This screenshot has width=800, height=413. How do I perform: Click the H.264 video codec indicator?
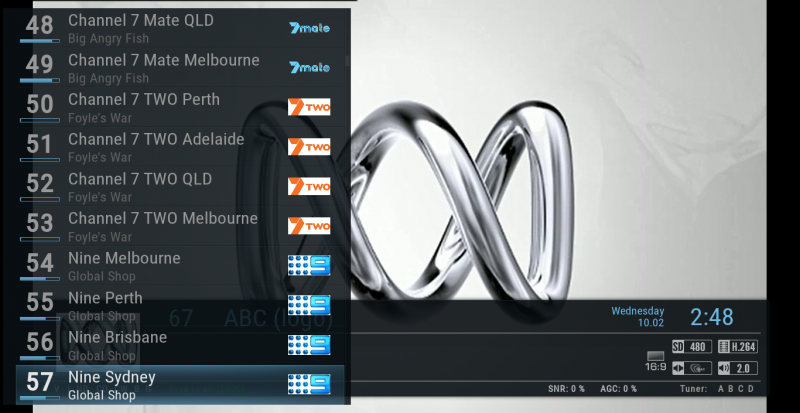[738, 347]
